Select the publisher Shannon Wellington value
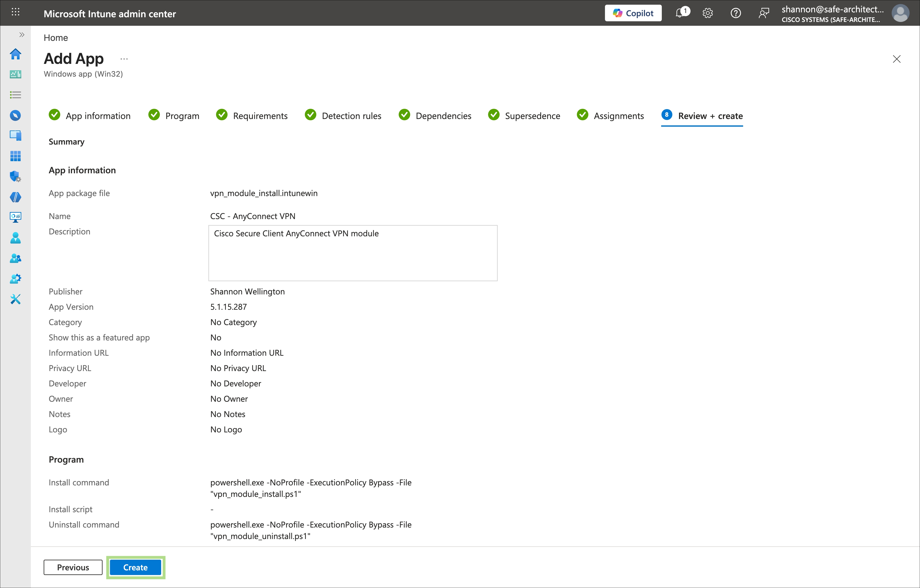Viewport: 920px width, 588px height. pos(247,291)
